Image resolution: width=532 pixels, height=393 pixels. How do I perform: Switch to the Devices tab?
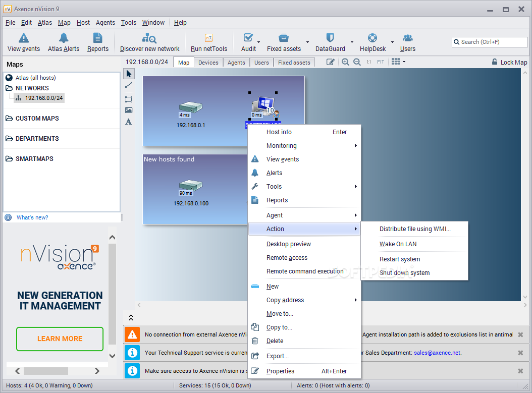(x=208, y=63)
